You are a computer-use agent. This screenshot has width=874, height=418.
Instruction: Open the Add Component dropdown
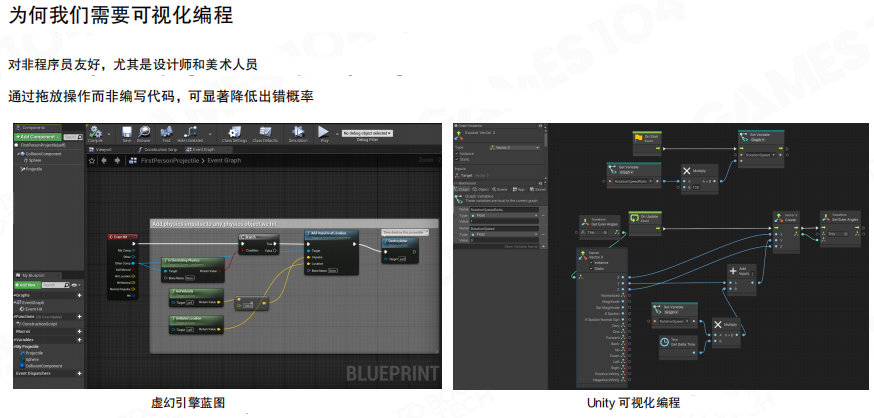36,136
